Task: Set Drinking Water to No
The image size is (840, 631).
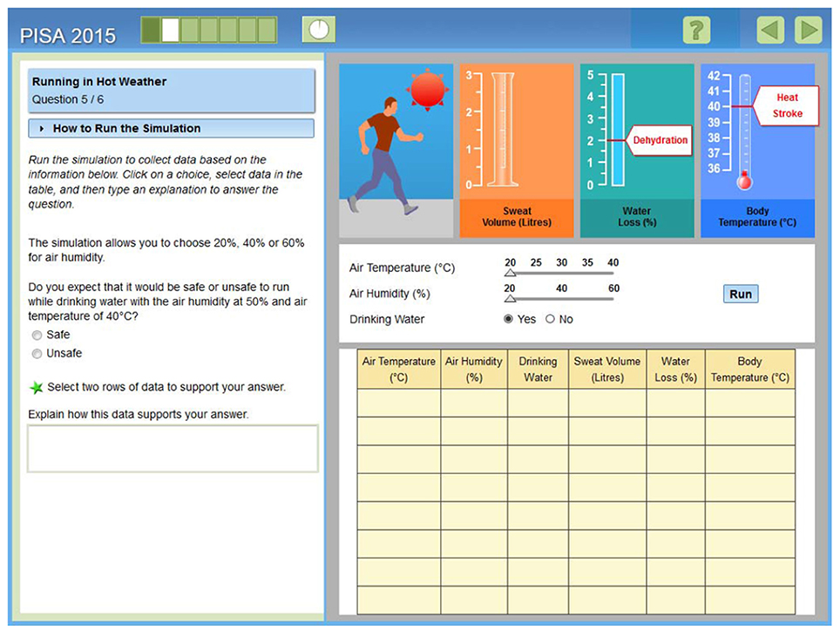Action: [550, 319]
